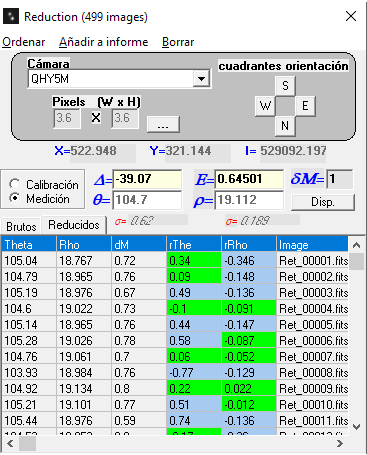Click Theta cell 103.93

29,373
